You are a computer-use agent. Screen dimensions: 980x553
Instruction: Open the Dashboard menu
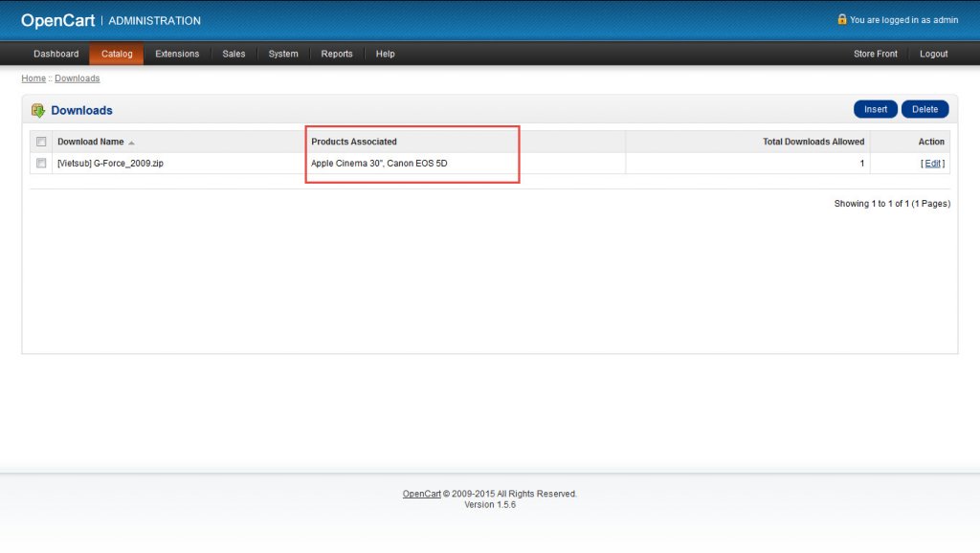coord(56,54)
